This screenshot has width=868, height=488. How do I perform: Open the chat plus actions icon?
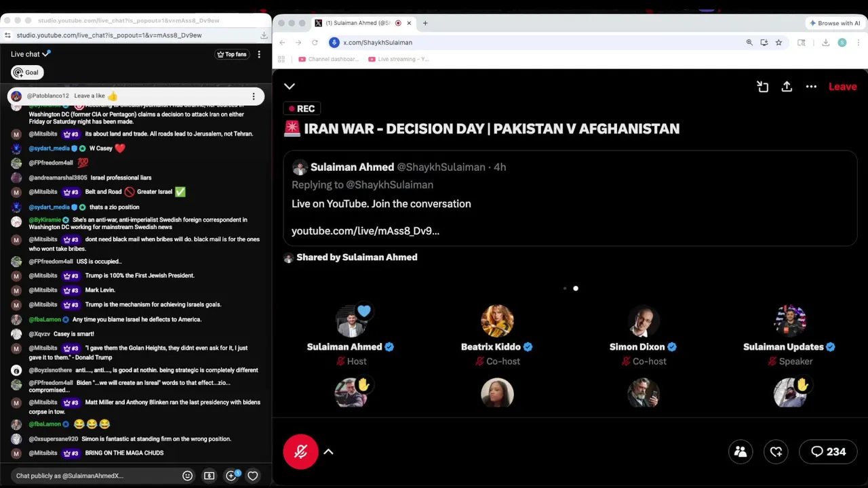(231, 476)
